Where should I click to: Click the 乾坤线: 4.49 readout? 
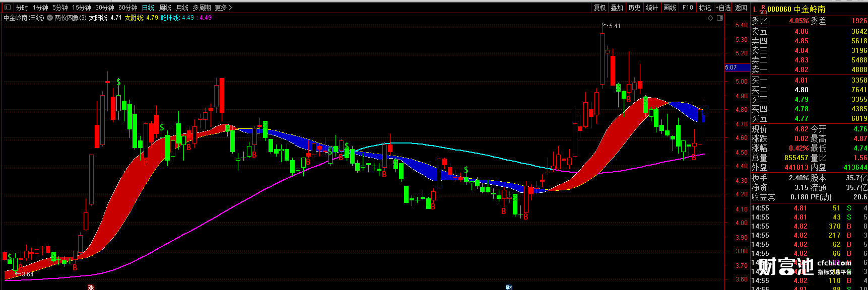pos(177,18)
